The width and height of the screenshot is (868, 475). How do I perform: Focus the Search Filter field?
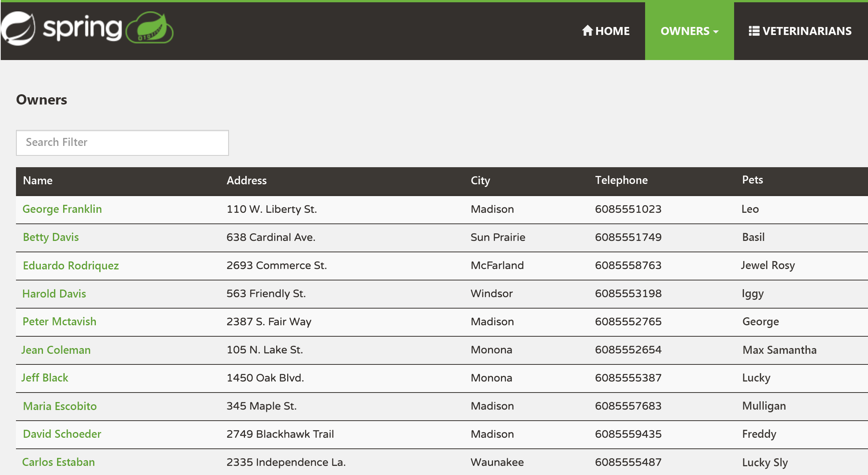tap(122, 142)
